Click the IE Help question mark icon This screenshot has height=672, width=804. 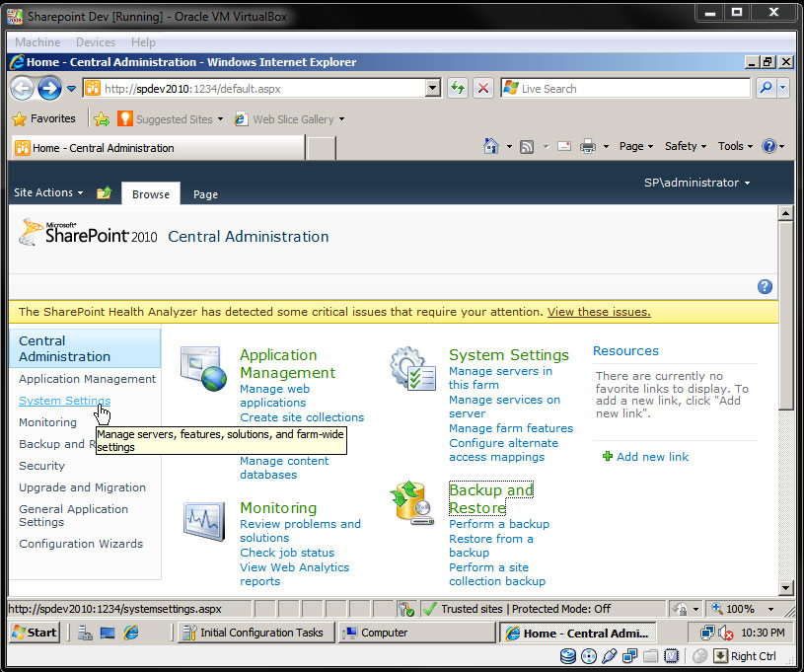[769, 146]
